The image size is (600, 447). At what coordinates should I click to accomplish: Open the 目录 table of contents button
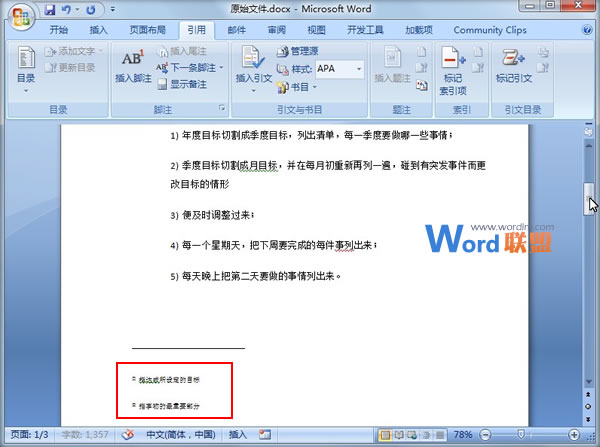pos(26,69)
